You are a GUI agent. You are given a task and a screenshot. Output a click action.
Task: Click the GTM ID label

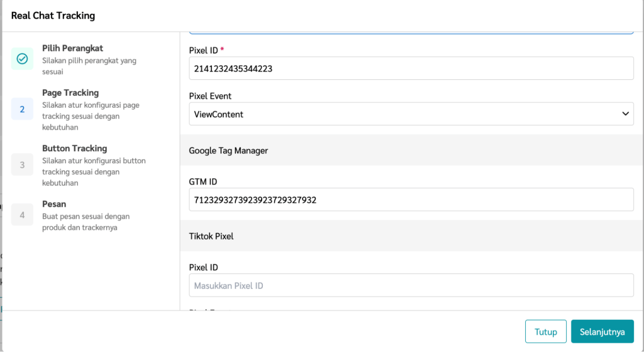click(203, 182)
